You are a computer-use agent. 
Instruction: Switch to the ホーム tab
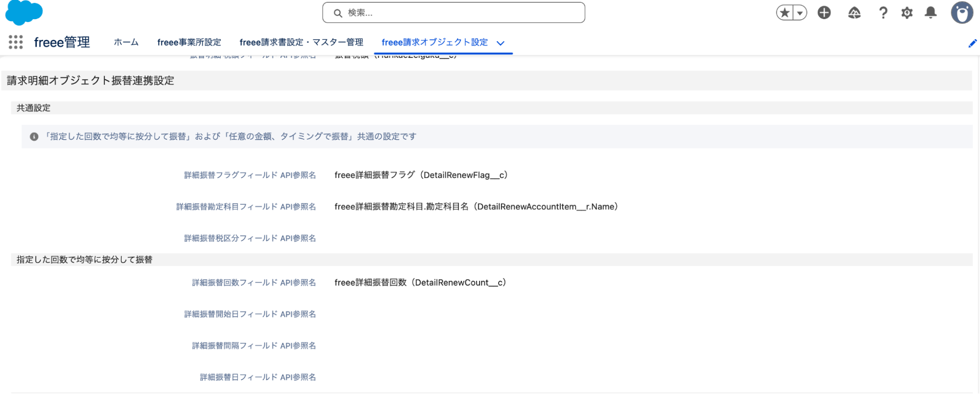coord(126,42)
